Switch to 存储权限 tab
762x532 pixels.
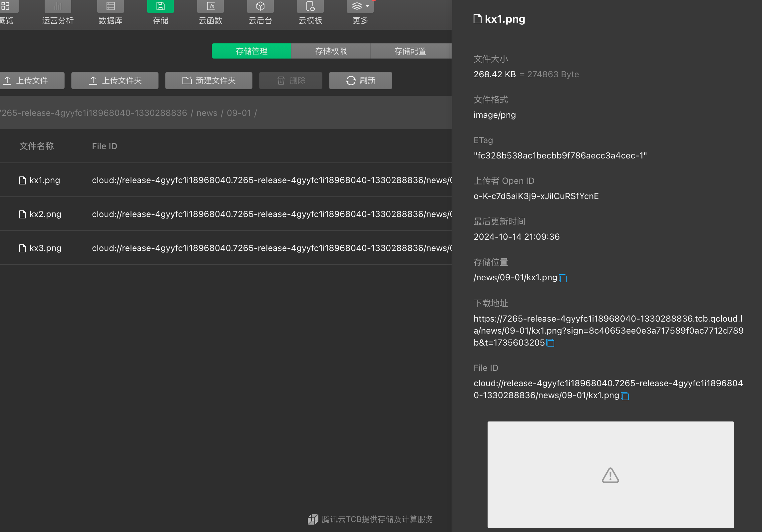point(331,51)
